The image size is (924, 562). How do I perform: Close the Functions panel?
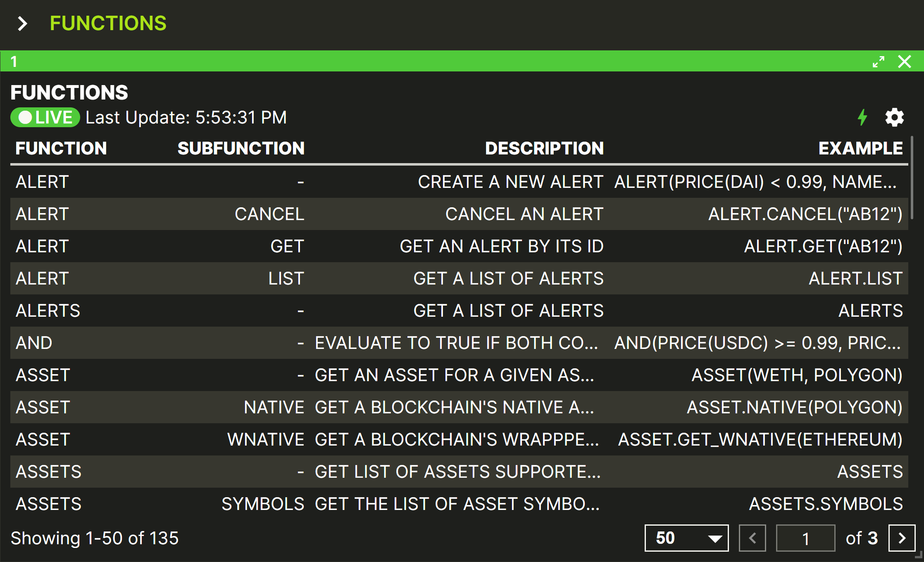click(905, 62)
